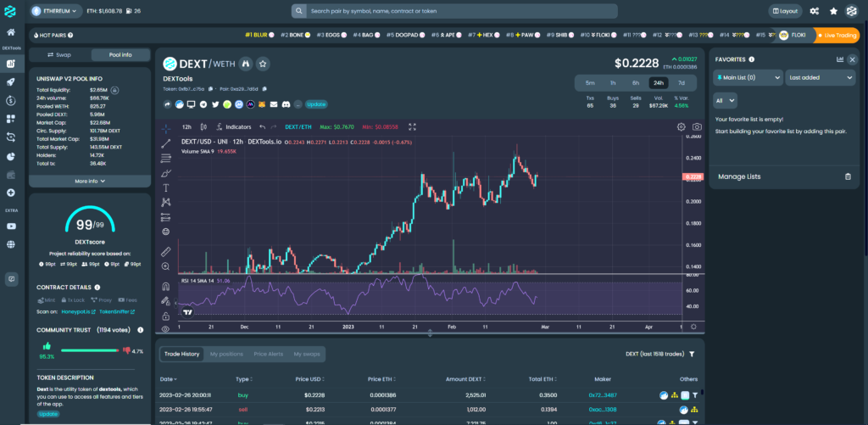Click the dollar coin icon in the sidebar

coord(10,100)
